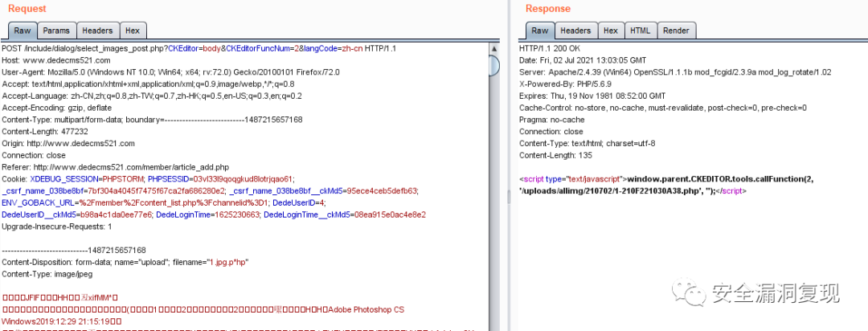
Task: Click the Content-Length: 135 line
Action: [556, 155]
